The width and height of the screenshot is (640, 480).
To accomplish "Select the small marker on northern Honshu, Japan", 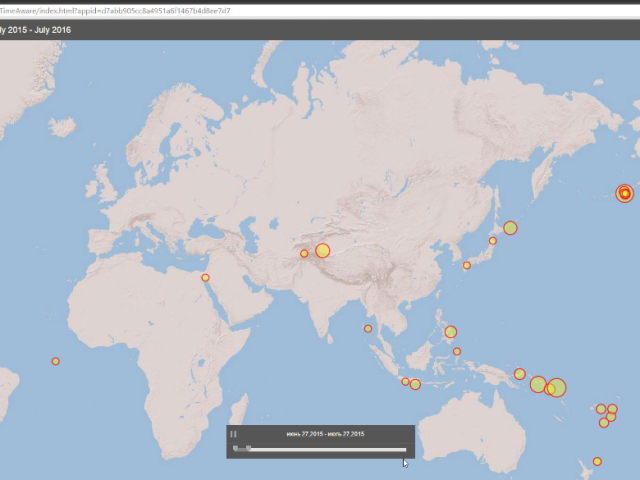I will [493, 241].
